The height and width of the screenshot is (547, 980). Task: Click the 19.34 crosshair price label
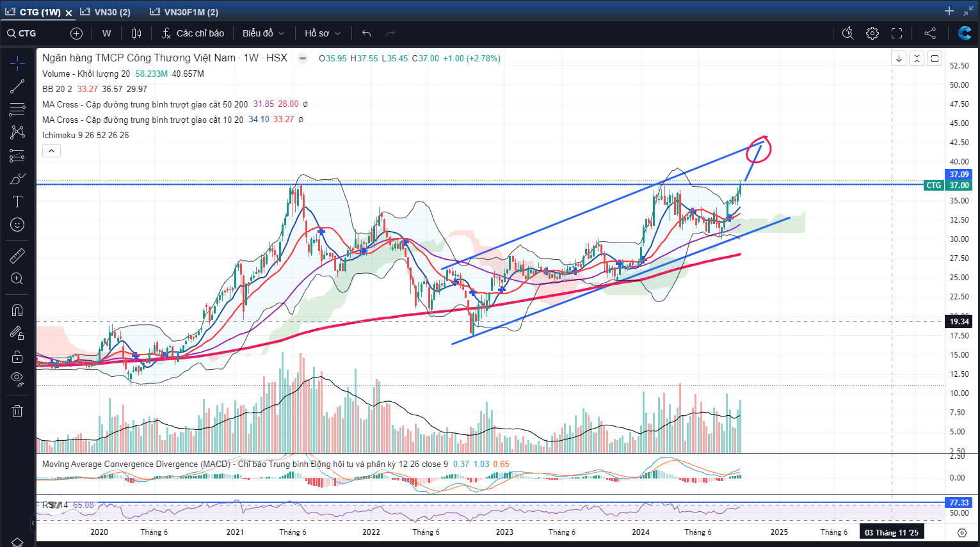pos(959,322)
